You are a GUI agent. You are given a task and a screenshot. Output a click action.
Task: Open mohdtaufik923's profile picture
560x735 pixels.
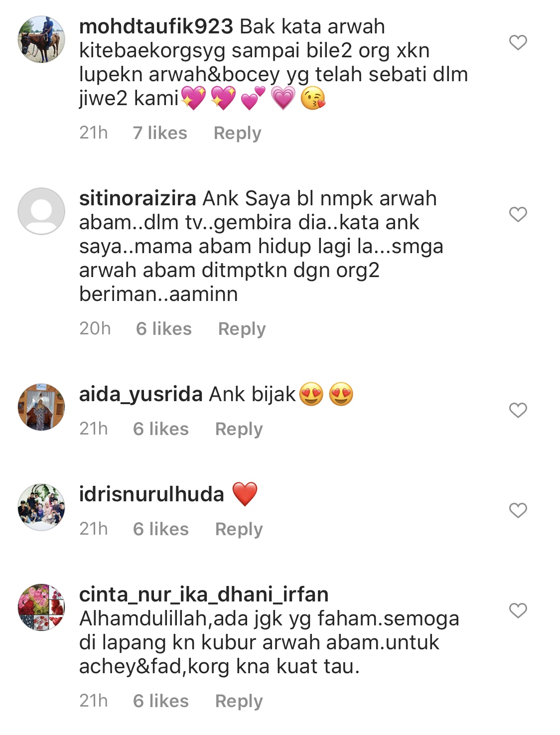pyautogui.click(x=41, y=39)
